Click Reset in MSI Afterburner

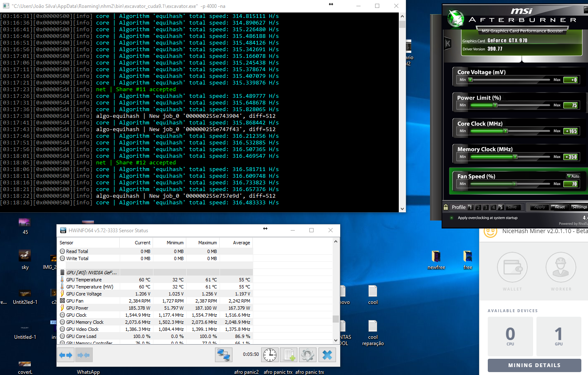coord(560,207)
